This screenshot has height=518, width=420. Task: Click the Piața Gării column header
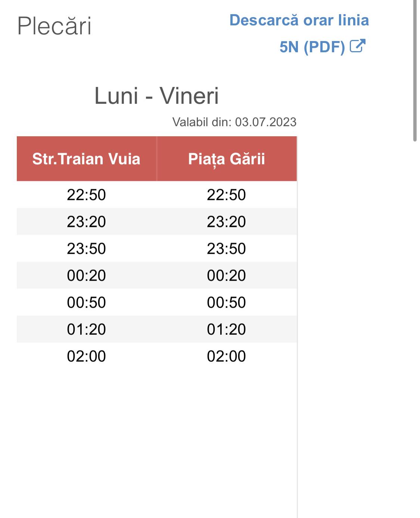(227, 159)
